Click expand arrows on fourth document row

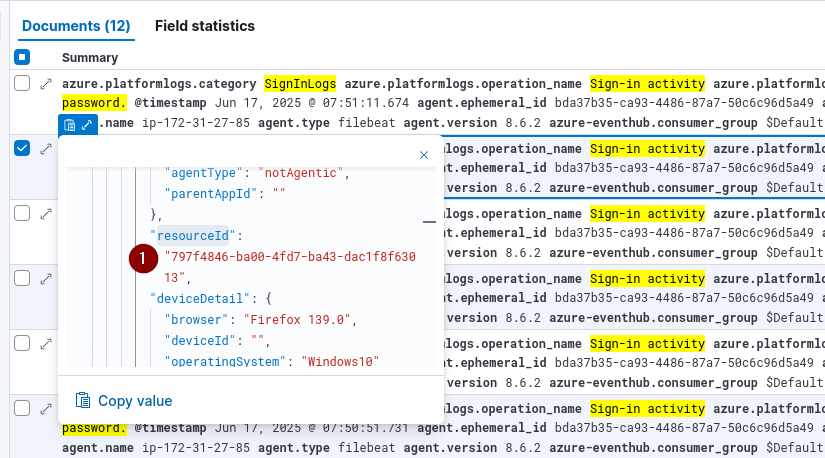click(x=45, y=279)
